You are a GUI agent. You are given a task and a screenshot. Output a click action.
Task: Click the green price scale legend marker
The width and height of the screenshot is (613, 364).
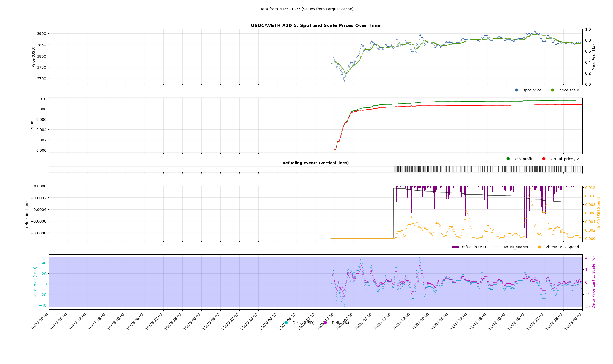coord(553,90)
